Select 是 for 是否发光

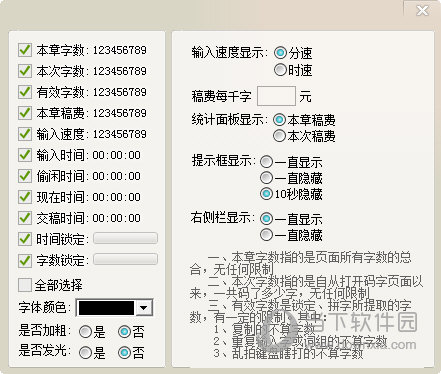85,352
